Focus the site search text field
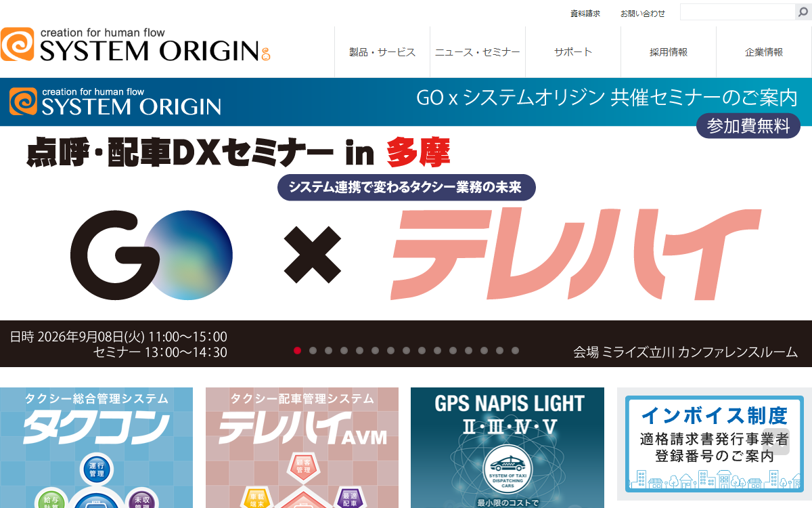The width and height of the screenshot is (812, 508). [737, 12]
